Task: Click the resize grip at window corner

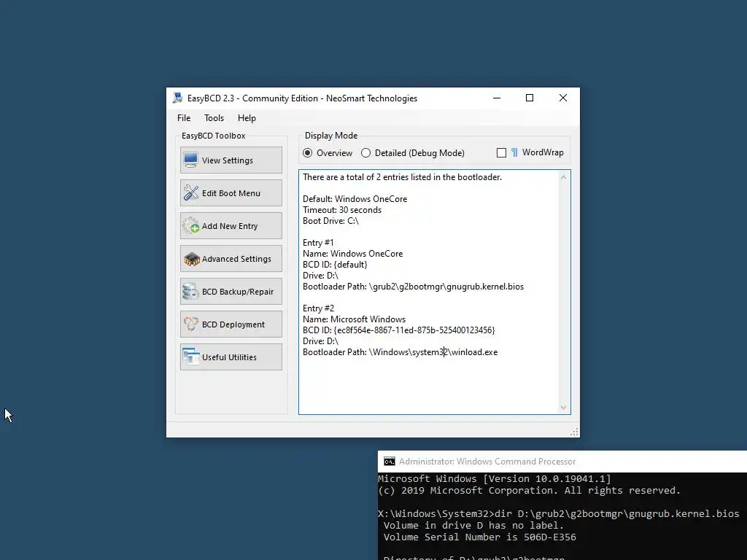Action: [x=575, y=432]
